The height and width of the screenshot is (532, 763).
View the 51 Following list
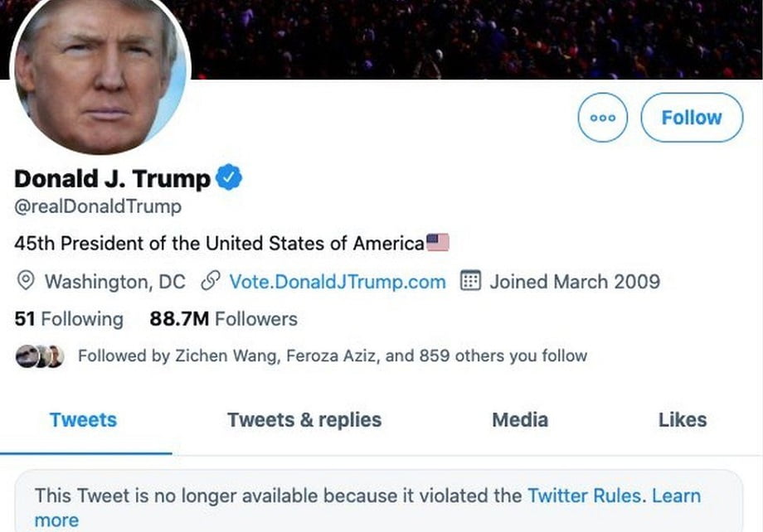pyautogui.click(x=69, y=319)
